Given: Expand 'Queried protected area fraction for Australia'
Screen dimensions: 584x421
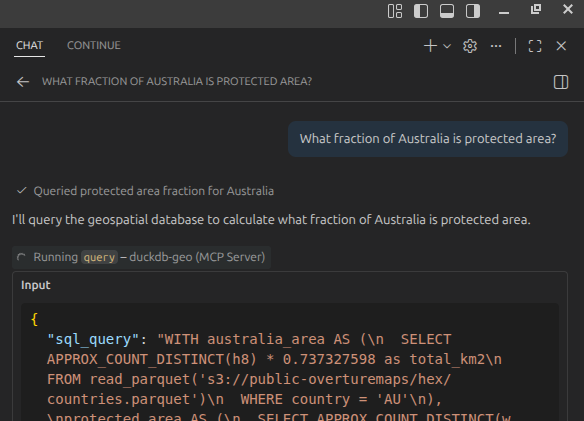Looking at the screenshot, I should (153, 191).
